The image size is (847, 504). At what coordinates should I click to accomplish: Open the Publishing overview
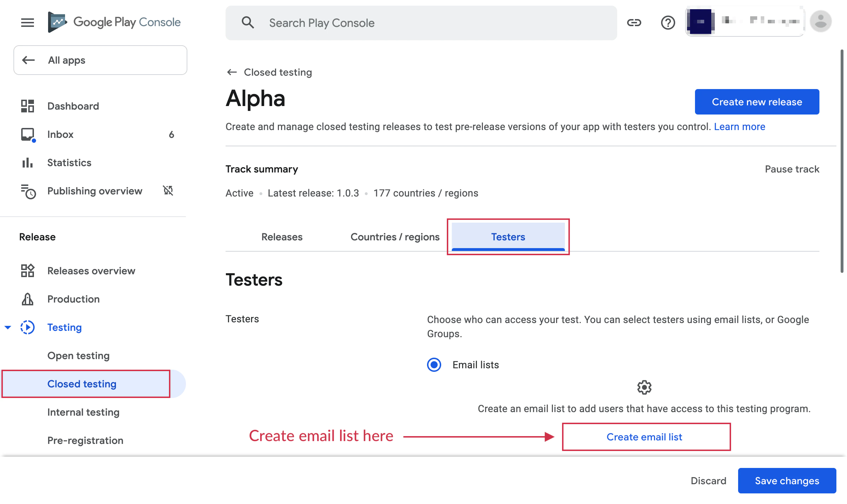(94, 191)
